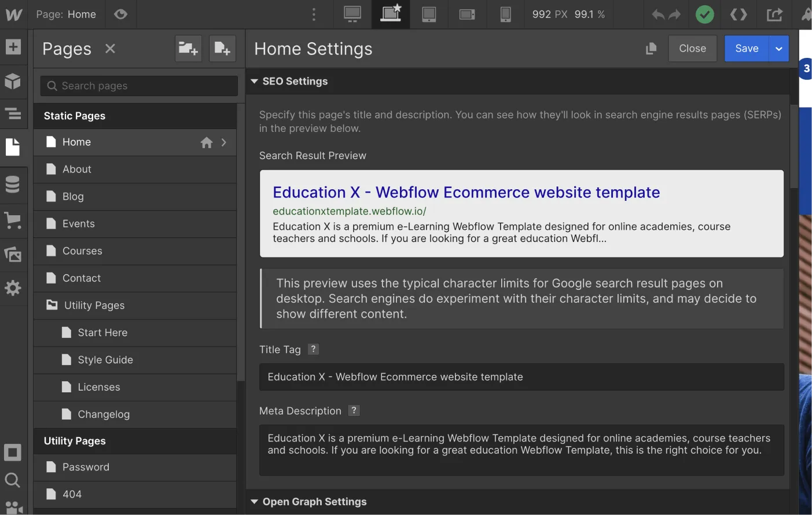Image resolution: width=812 pixels, height=515 pixels.
Task: Open the Navigator panel
Action: click(x=13, y=114)
